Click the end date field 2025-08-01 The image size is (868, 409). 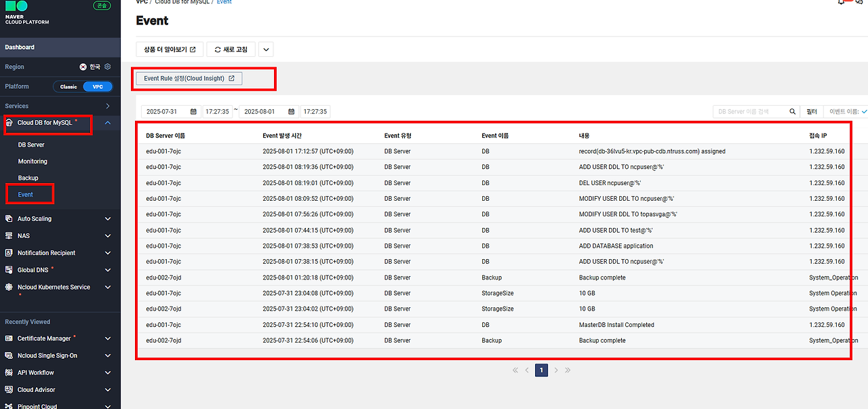(269, 112)
